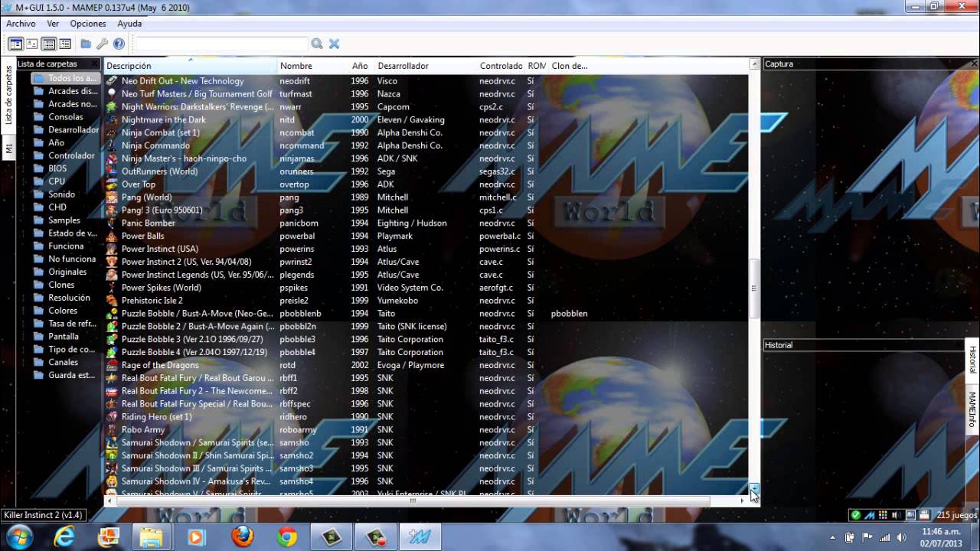The height and width of the screenshot is (551, 980).
Task: Select the BIOS folder
Action: tap(51, 168)
